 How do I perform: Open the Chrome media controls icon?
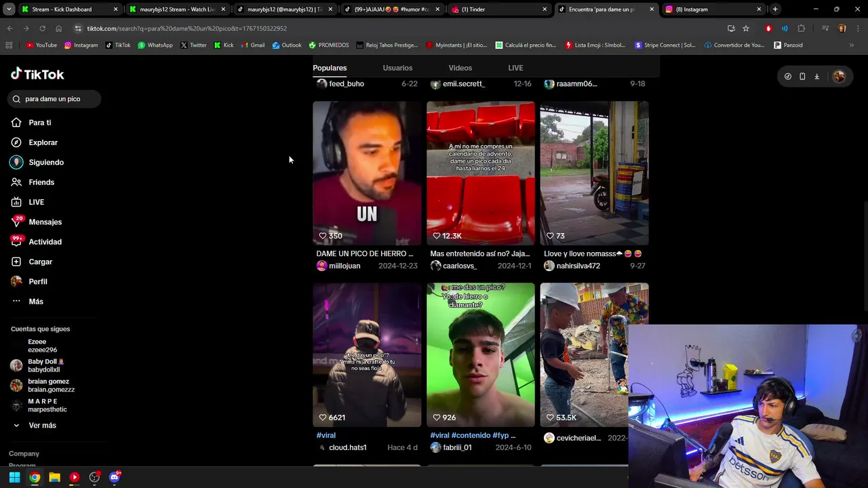coord(825,28)
